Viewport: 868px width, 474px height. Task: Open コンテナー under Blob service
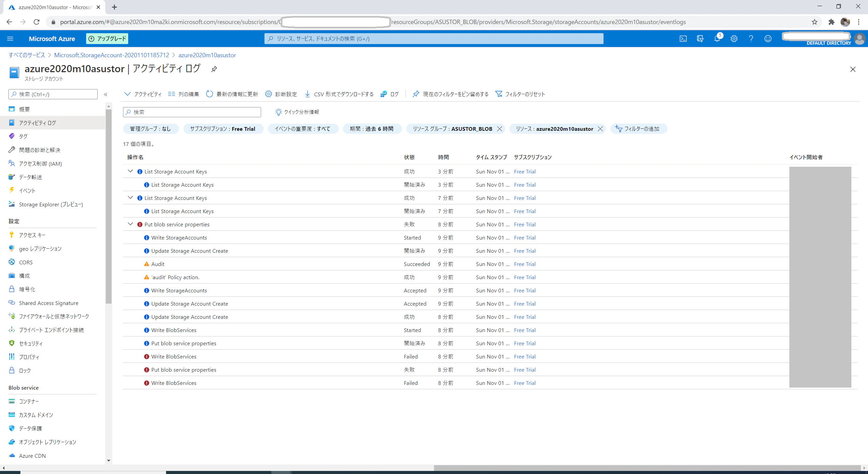click(x=29, y=401)
